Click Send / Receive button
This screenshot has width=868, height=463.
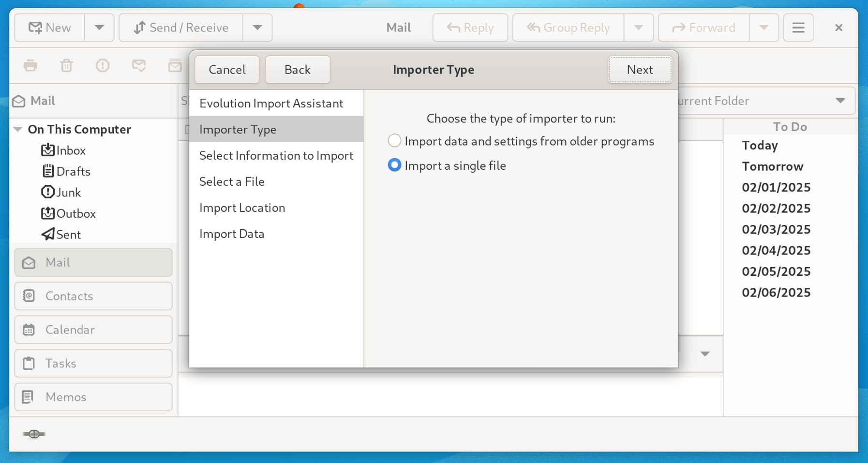181,28
